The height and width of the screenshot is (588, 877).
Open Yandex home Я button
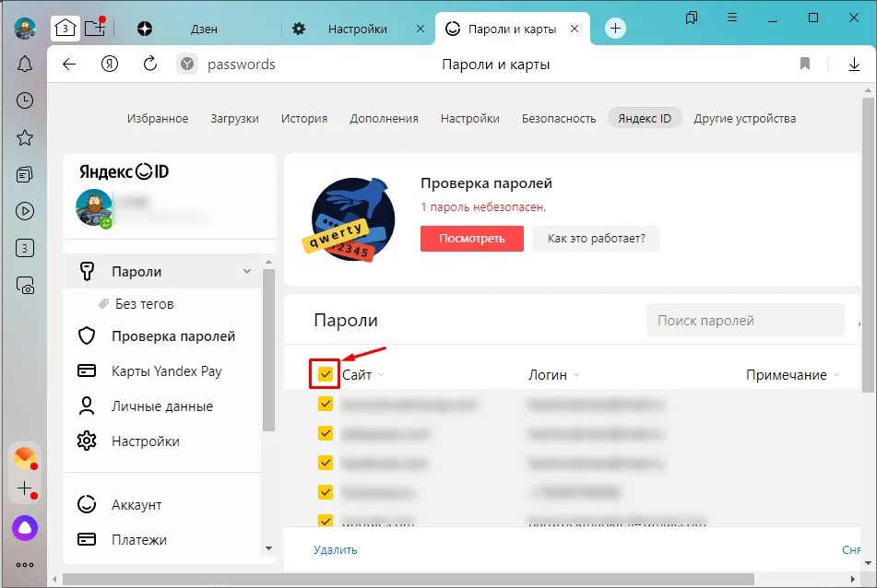109,65
